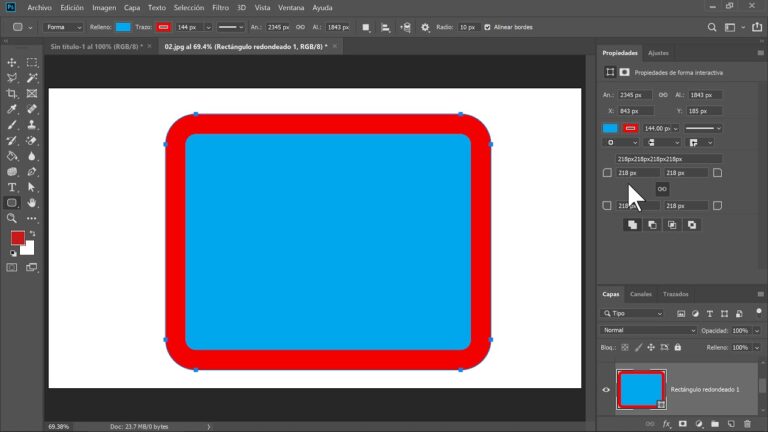The height and width of the screenshot is (432, 768).
Task: Toggle the corner radius link button
Action: 662,189
